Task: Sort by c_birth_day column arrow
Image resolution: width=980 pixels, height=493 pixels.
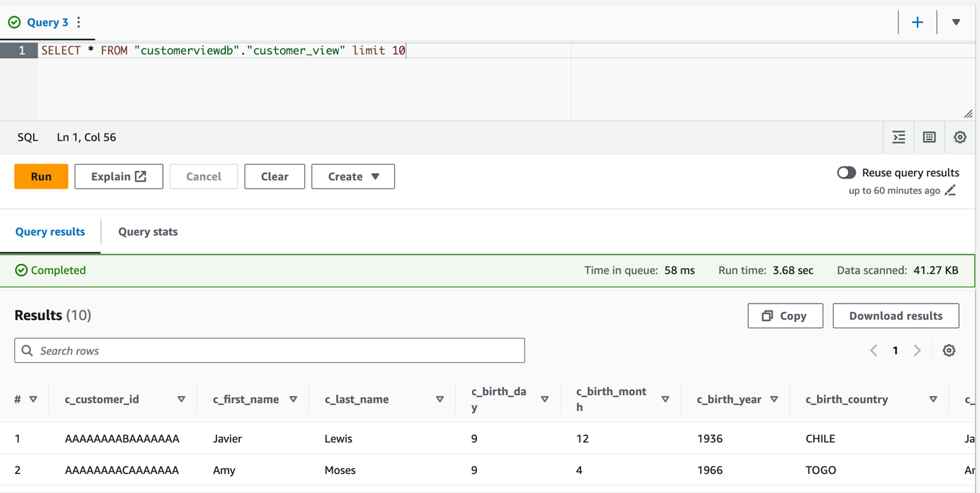Action: (545, 399)
